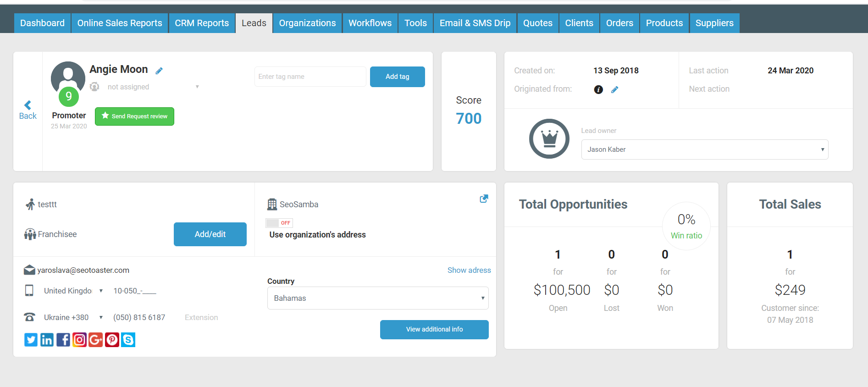Open the LinkedIn social icon
868x387 pixels.
coord(47,340)
